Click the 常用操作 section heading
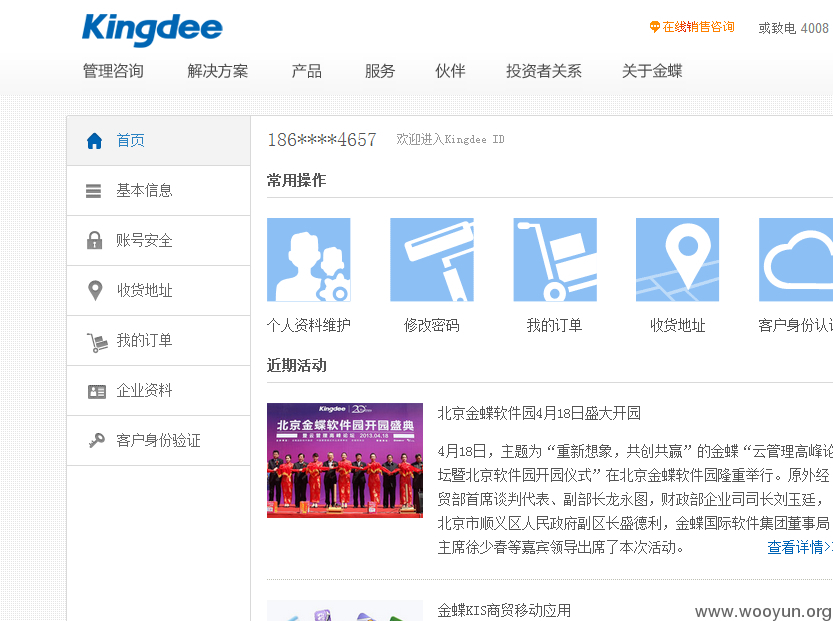This screenshot has height=621, width=833. click(296, 181)
